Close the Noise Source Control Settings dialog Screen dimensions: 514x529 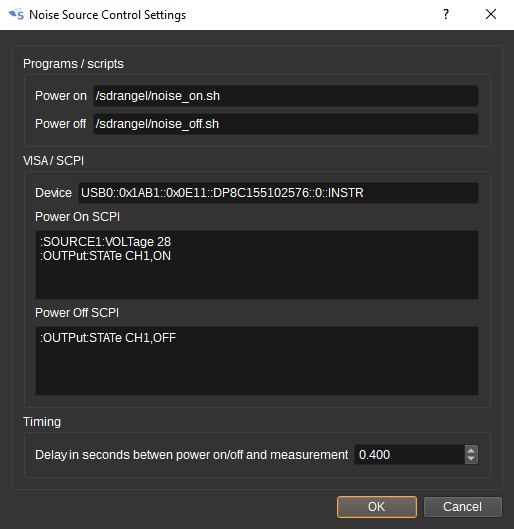[491, 15]
